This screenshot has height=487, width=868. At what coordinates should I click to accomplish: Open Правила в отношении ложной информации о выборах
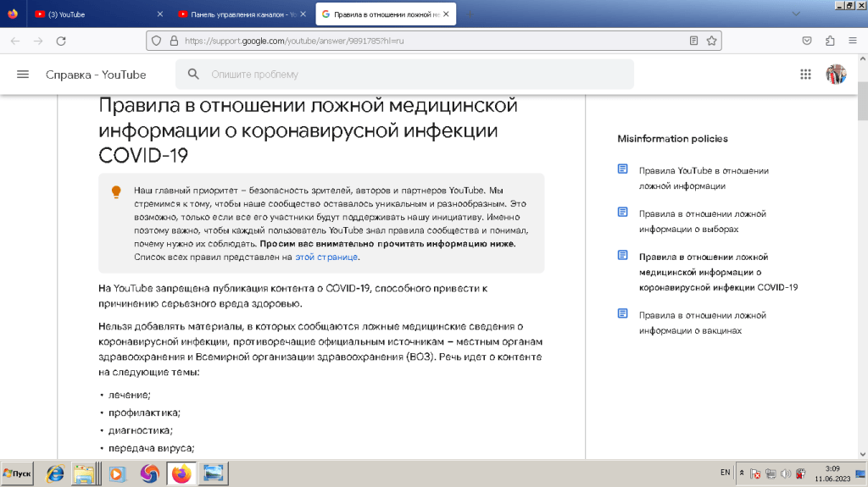coord(703,221)
